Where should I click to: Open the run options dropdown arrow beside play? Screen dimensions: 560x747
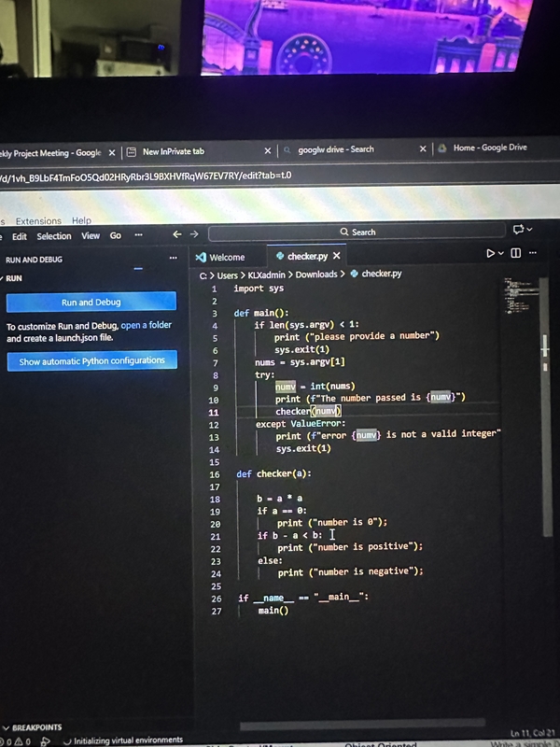pos(501,253)
